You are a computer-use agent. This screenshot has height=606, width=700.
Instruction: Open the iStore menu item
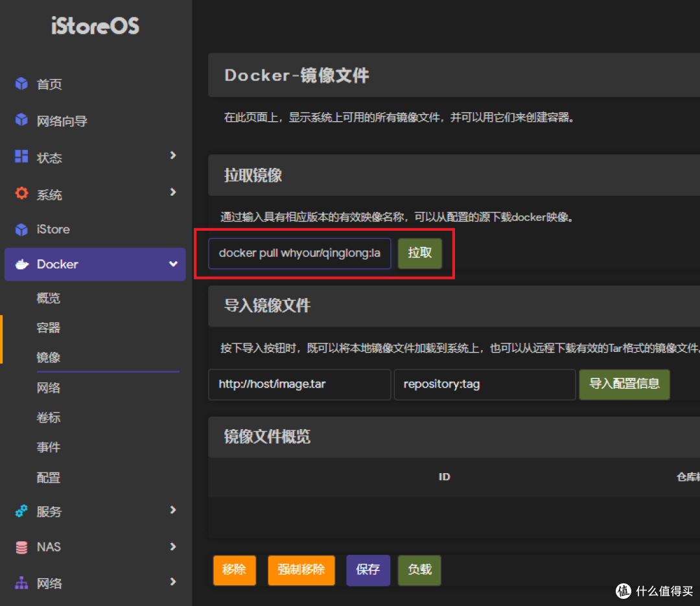click(x=53, y=229)
